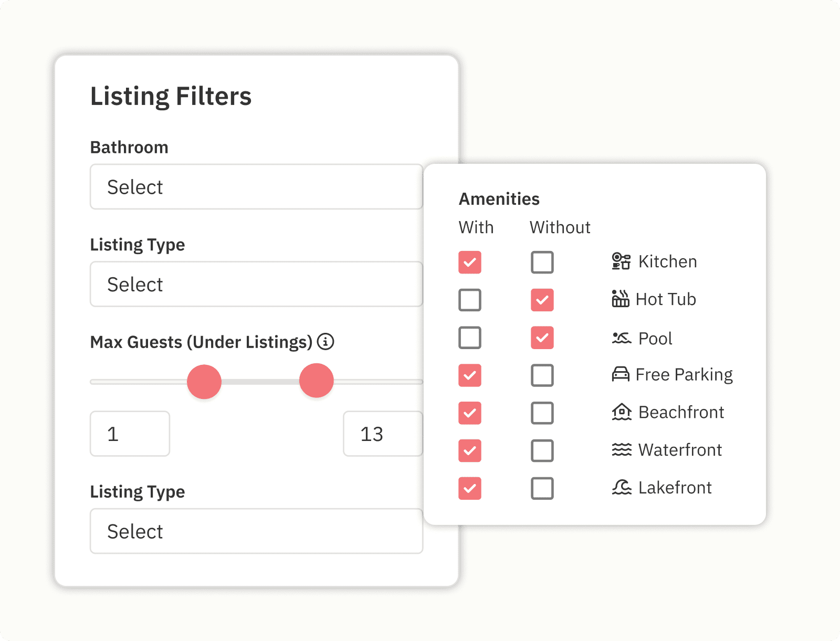The height and width of the screenshot is (641, 840).
Task: Click the minimum guests input showing 1
Action: [x=130, y=434]
